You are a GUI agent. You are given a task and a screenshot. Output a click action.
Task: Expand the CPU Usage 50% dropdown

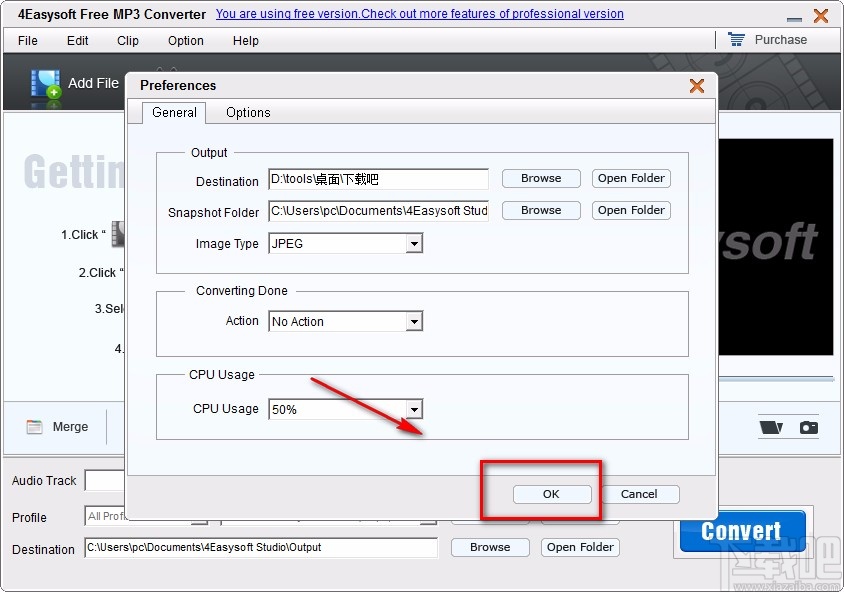(x=413, y=410)
